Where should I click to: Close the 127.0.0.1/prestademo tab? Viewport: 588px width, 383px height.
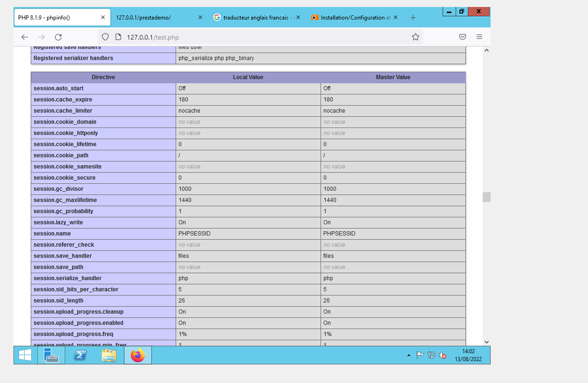point(200,17)
